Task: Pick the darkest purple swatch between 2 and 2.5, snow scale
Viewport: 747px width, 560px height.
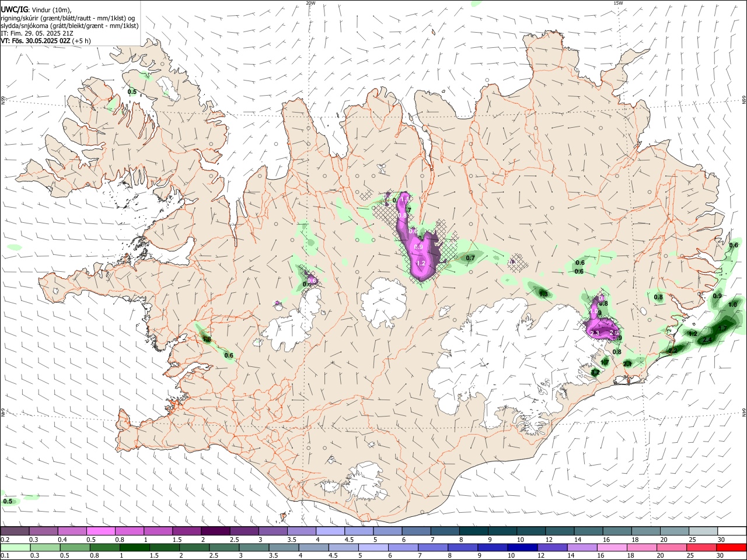Action: (215, 531)
